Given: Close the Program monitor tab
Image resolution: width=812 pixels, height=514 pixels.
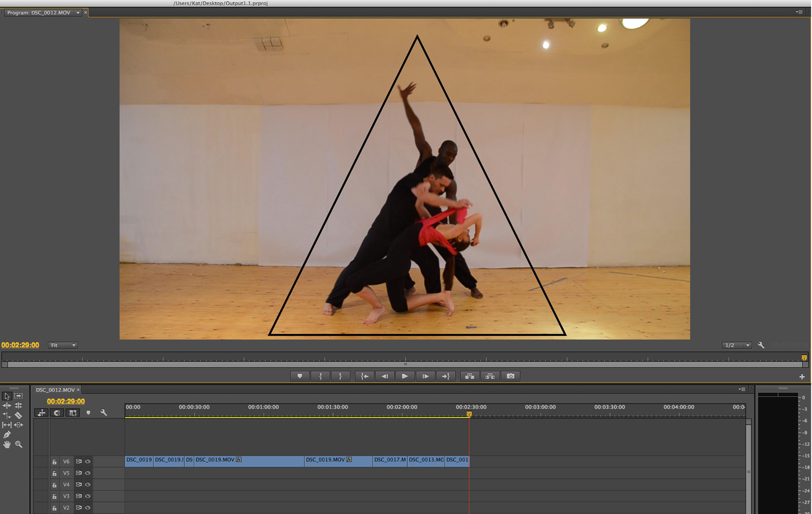Looking at the screenshot, I should [x=85, y=13].
